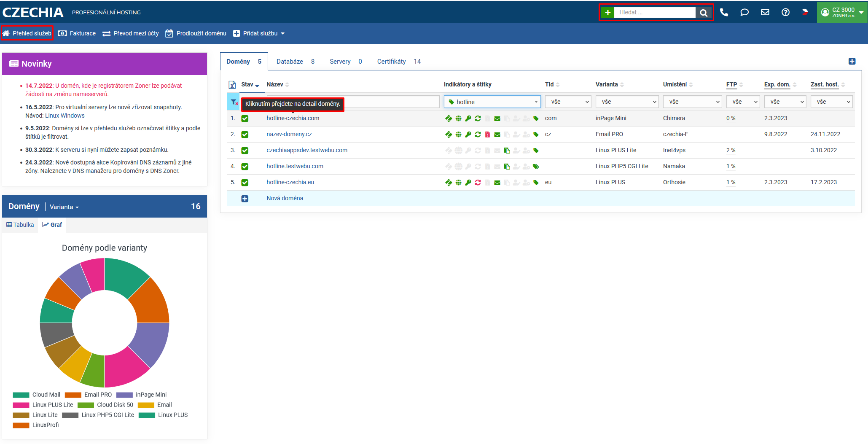Open the nazev-domeny.cz domain link
The image size is (868, 444).
click(289, 134)
